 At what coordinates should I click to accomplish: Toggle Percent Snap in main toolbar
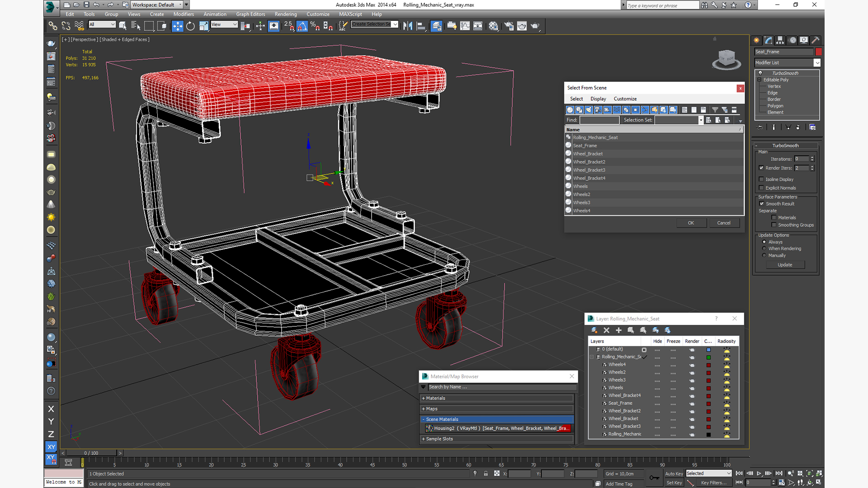tap(315, 26)
